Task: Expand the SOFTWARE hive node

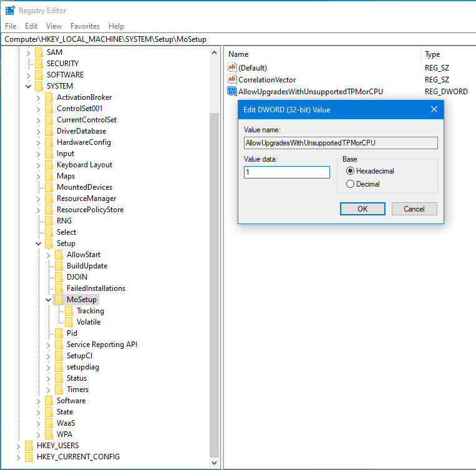Action: pos(29,75)
